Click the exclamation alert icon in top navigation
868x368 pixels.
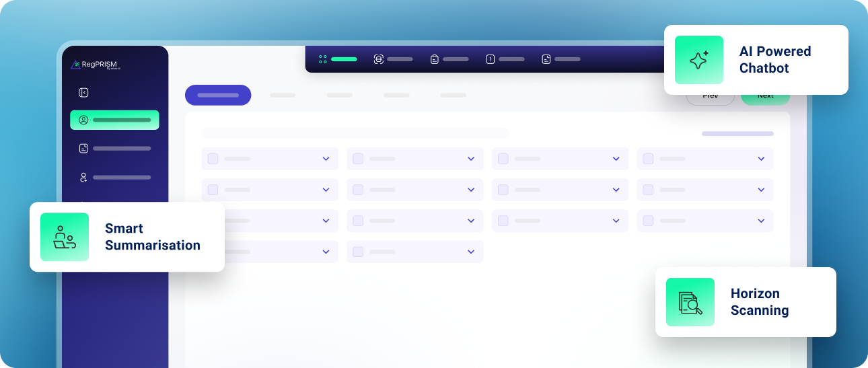(x=491, y=59)
